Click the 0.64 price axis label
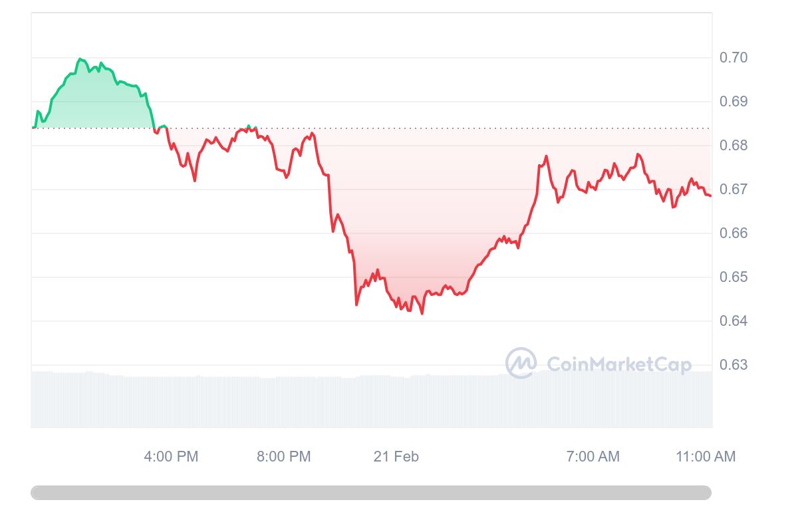The image size is (798, 532). [x=733, y=321]
